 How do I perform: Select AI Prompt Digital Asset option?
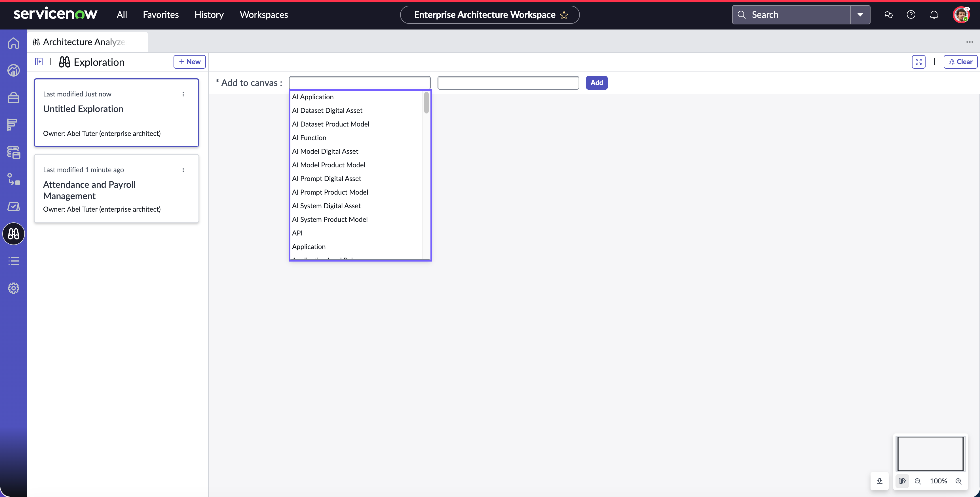(356, 178)
